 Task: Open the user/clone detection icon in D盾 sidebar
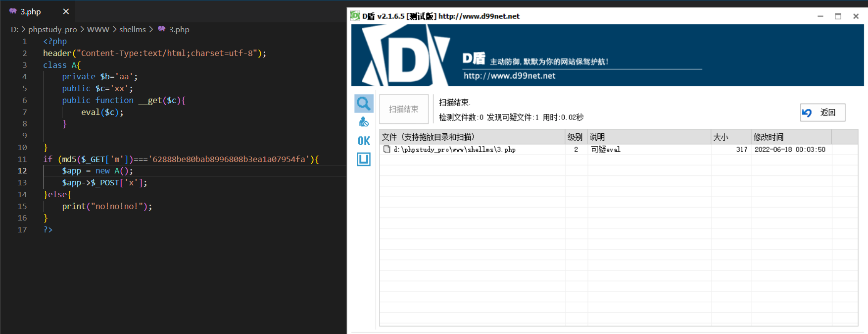(x=364, y=122)
